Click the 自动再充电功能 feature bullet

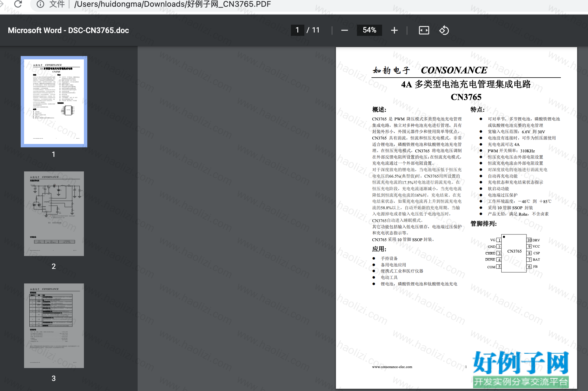[x=503, y=176]
